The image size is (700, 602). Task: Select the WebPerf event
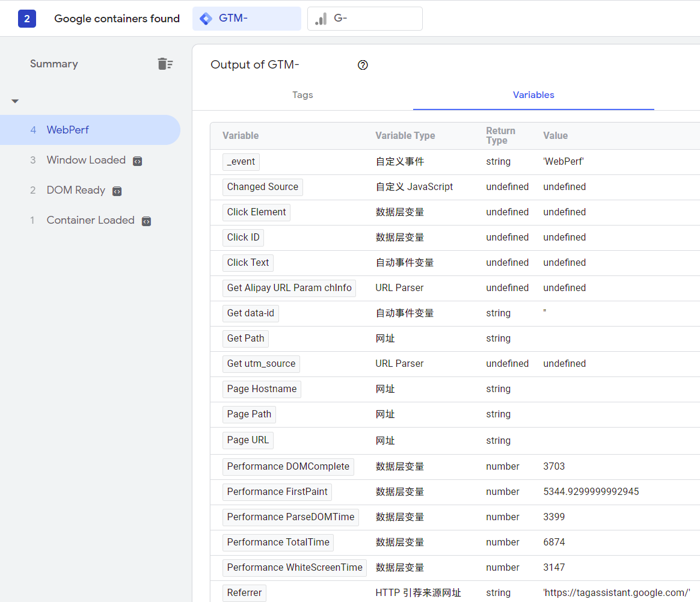point(90,130)
